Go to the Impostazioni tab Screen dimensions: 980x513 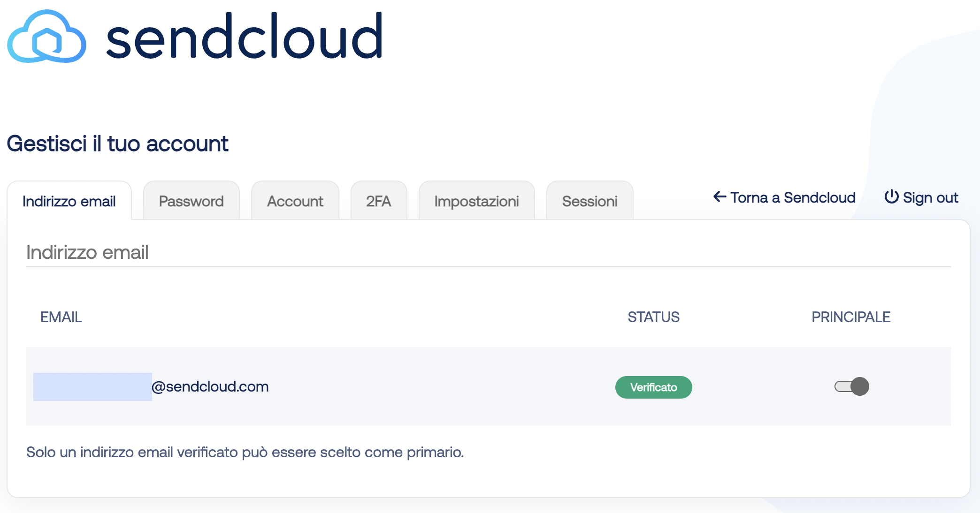click(476, 201)
